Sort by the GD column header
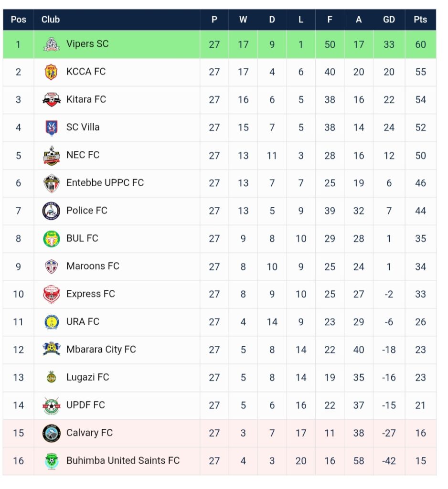The image size is (448, 489). 389,19
